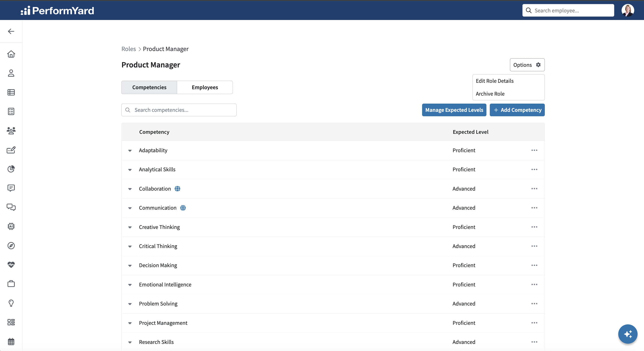Choose Edit Role Details menu item

click(494, 81)
